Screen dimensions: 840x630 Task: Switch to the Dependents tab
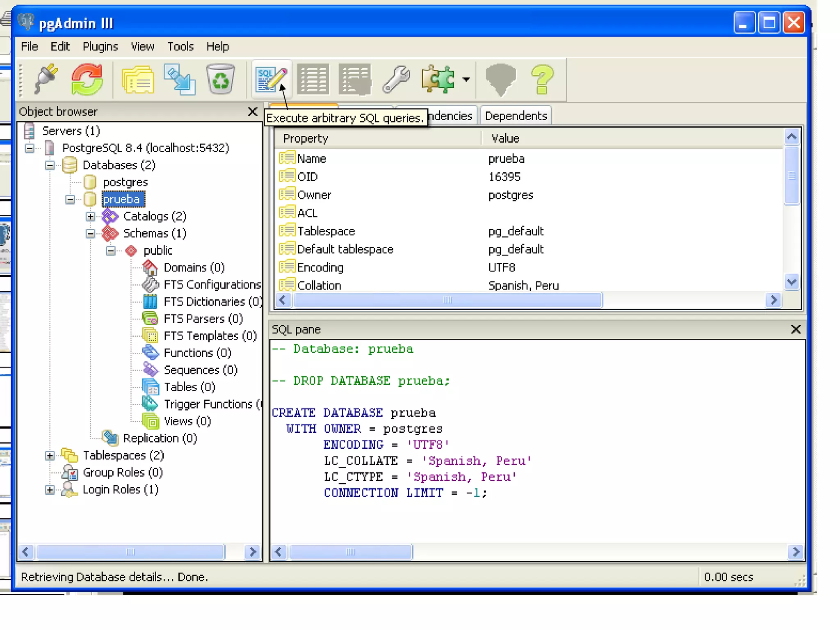[x=516, y=116]
